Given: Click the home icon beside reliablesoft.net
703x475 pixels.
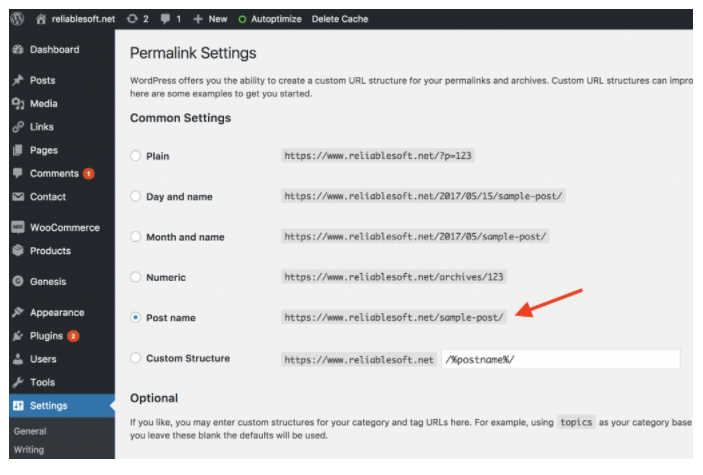Looking at the screenshot, I should point(41,19).
